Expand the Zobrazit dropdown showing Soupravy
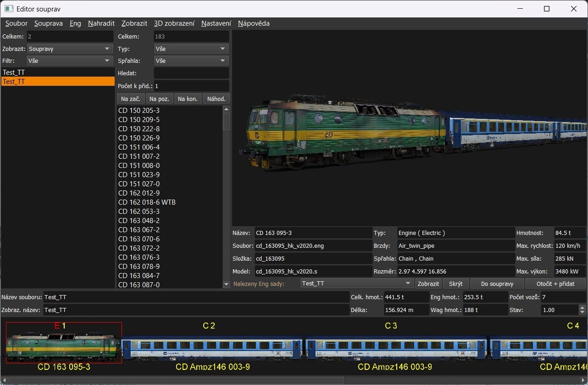 tap(70, 49)
